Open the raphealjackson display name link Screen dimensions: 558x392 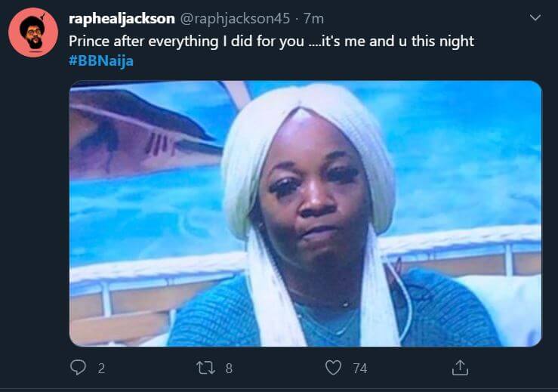[x=122, y=19]
